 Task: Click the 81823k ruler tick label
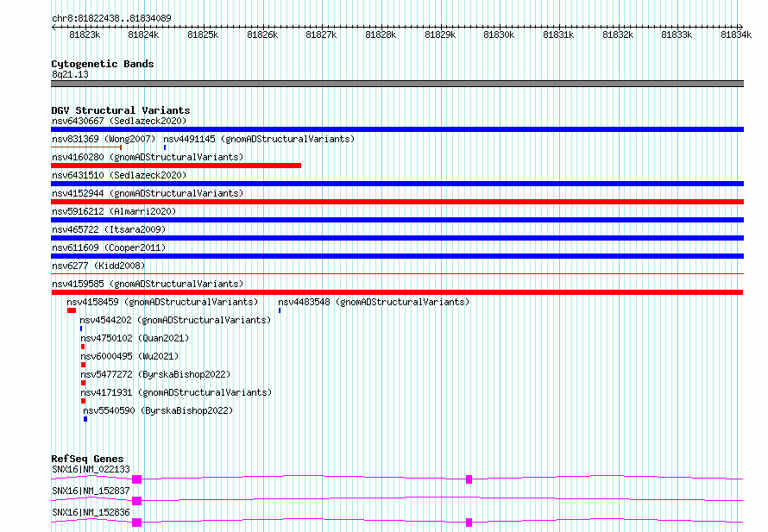tap(85, 34)
